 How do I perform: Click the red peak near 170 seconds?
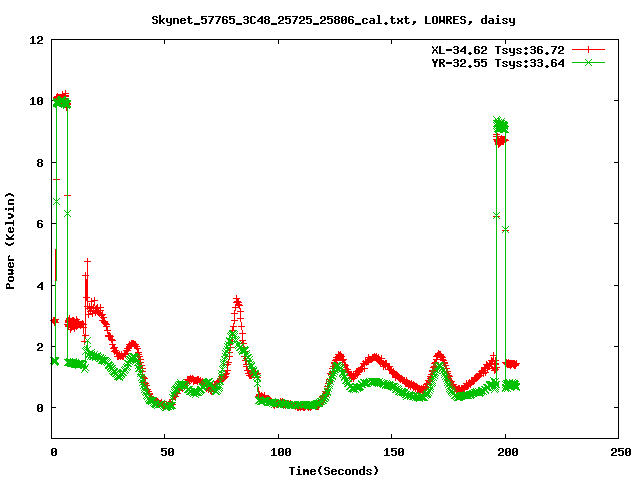(439, 355)
